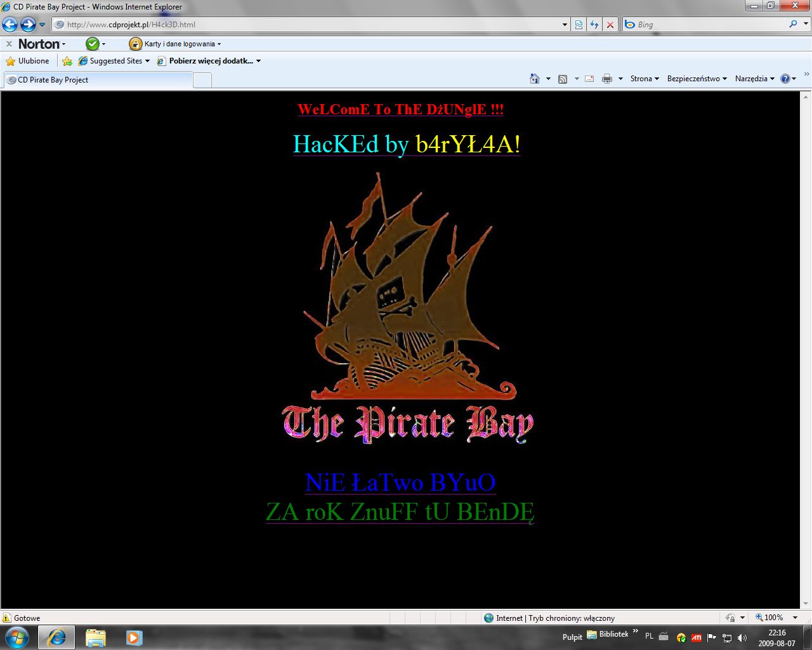812x650 pixels.
Task: Expand the address bar history dropdown
Action: click(x=565, y=25)
